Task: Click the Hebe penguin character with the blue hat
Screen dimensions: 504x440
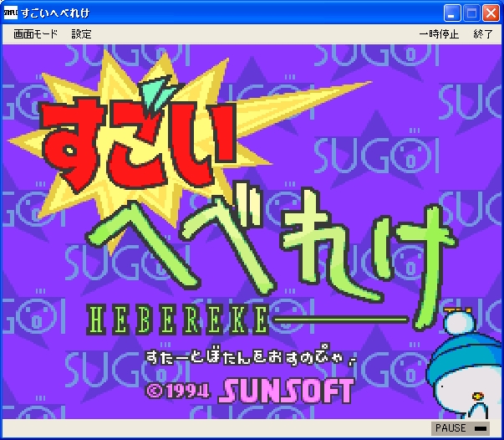Action: [465, 365]
